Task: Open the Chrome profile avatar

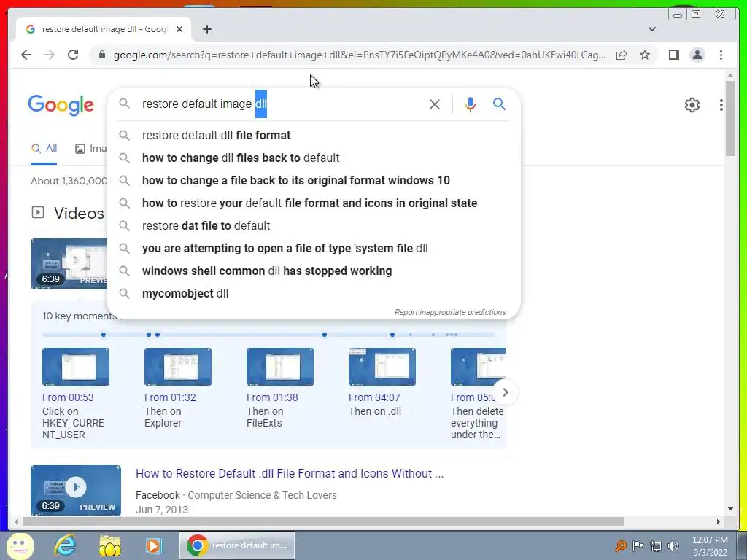Action: click(x=697, y=55)
